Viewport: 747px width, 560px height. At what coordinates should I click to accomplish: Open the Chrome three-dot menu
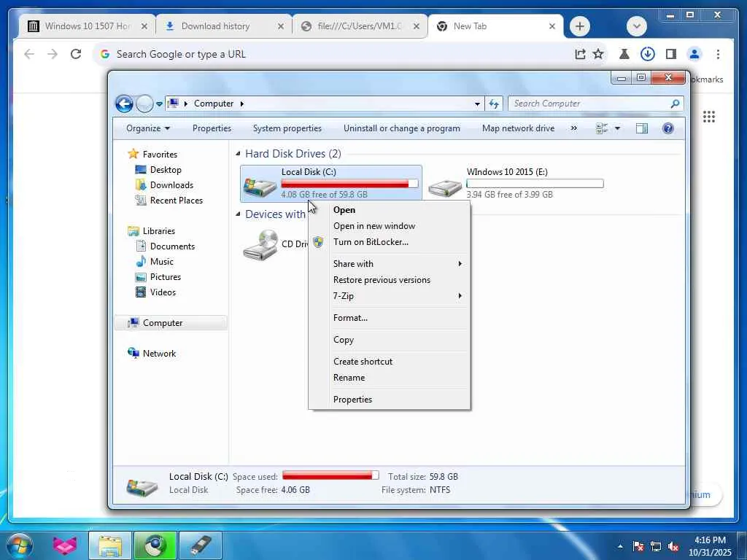tap(718, 54)
